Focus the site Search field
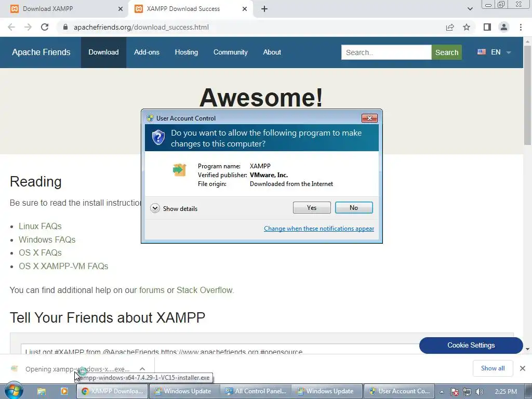The image size is (532, 399). pos(386,52)
